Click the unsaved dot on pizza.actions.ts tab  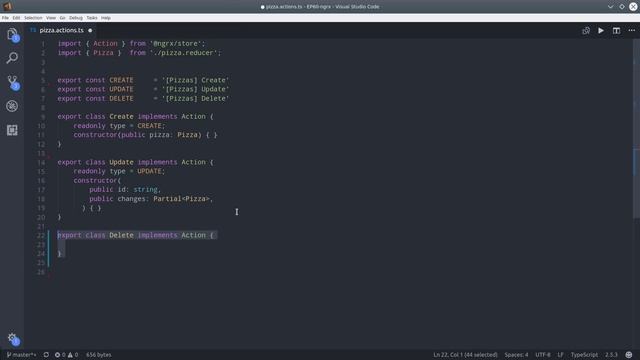(90, 30)
